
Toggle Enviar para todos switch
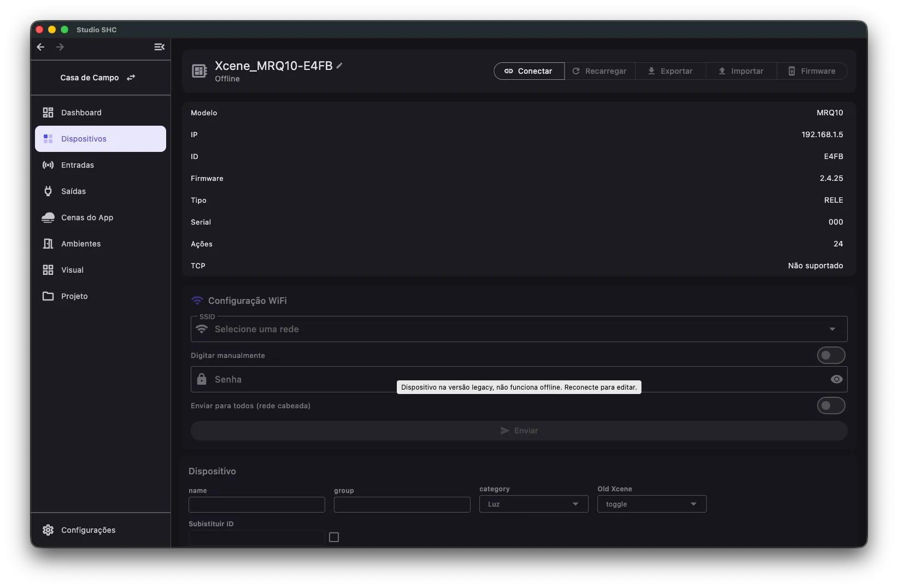pyautogui.click(x=831, y=405)
